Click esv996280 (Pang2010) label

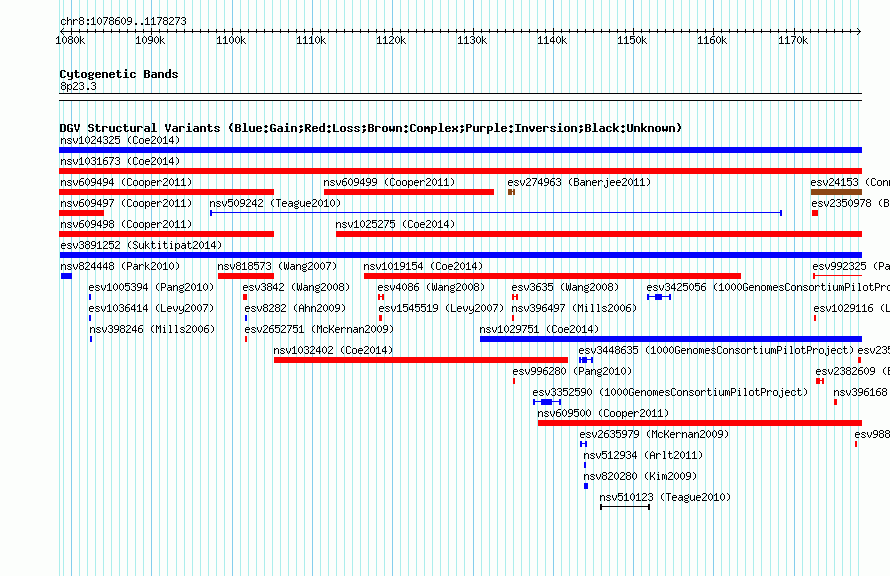tap(572, 371)
